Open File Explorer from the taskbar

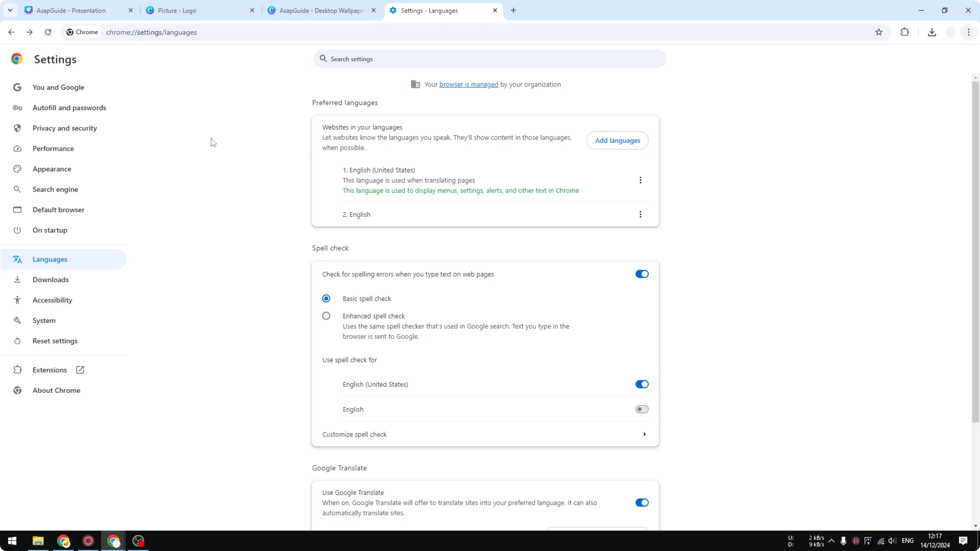coord(38,540)
